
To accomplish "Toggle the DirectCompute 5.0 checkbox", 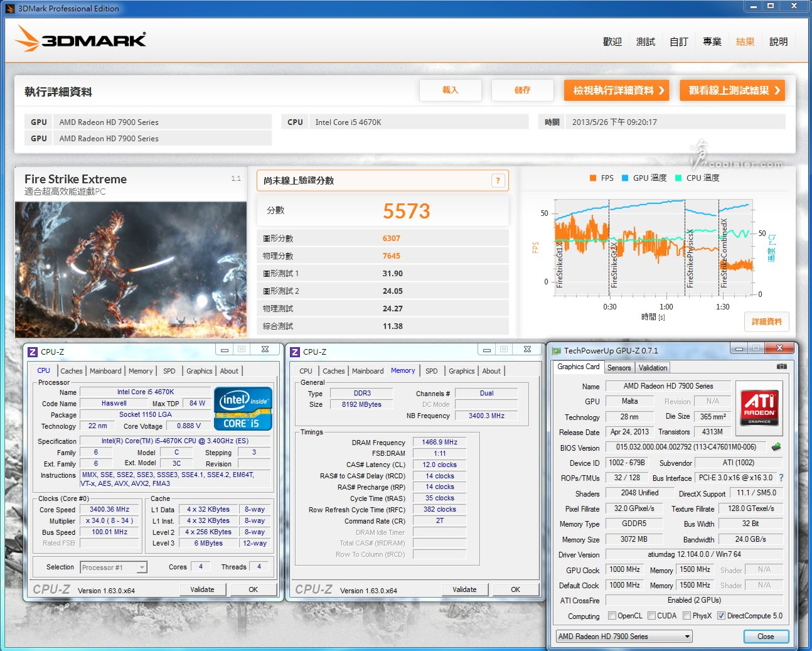I will pos(721,616).
